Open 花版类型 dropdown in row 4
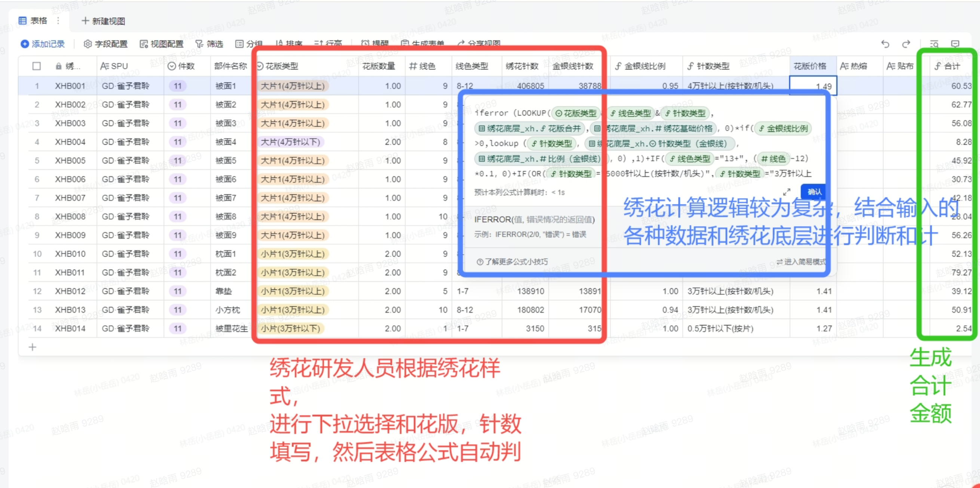This screenshot has height=488, width=980. (x=291, y=142)
